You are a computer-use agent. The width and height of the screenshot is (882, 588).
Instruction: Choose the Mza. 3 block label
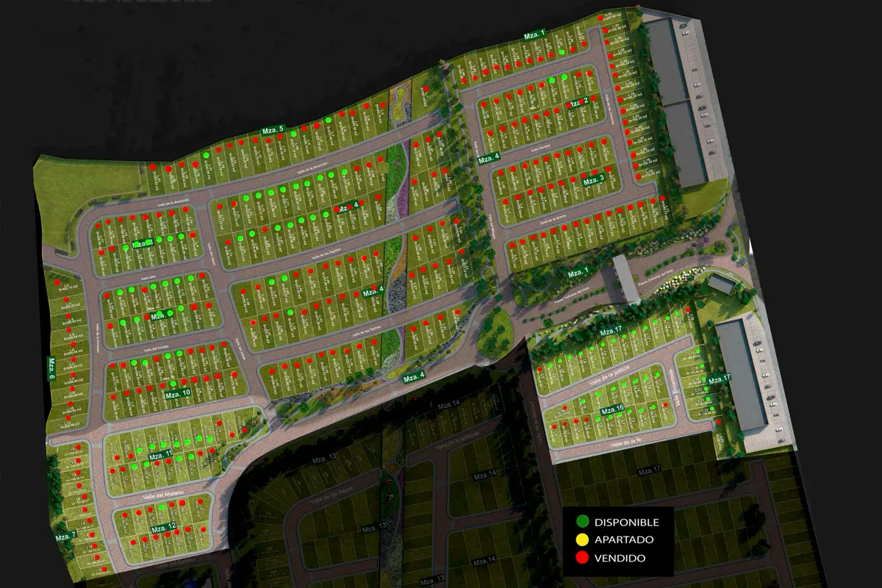(x=593, y=180)
